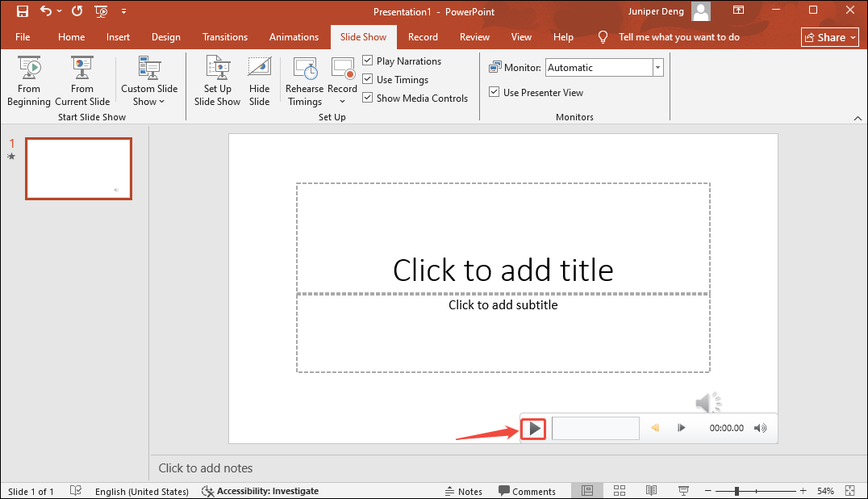Click the Share button
This screenshot has height=499, width=868.
pyautogui.click(x=829, y=36)
